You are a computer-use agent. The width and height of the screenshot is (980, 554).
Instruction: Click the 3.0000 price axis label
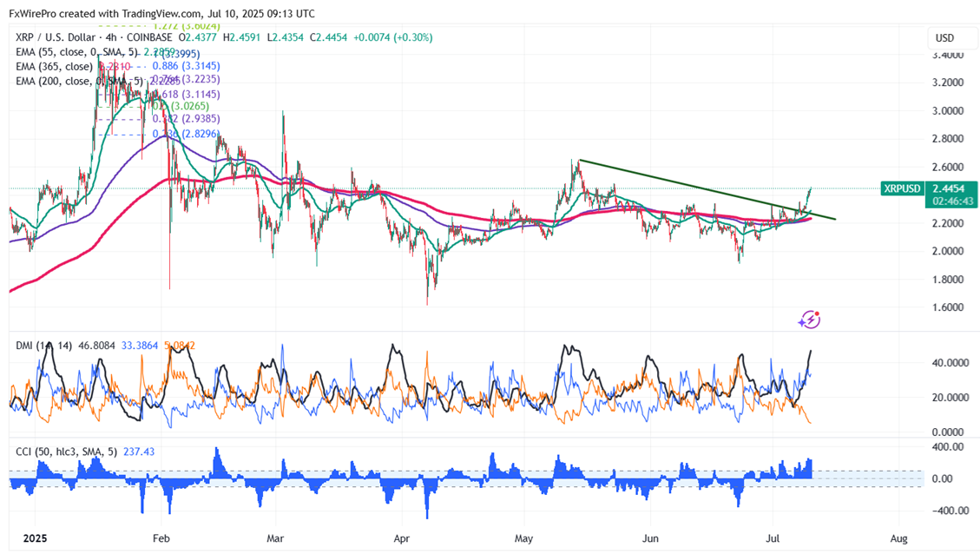(x=948, y=110)
